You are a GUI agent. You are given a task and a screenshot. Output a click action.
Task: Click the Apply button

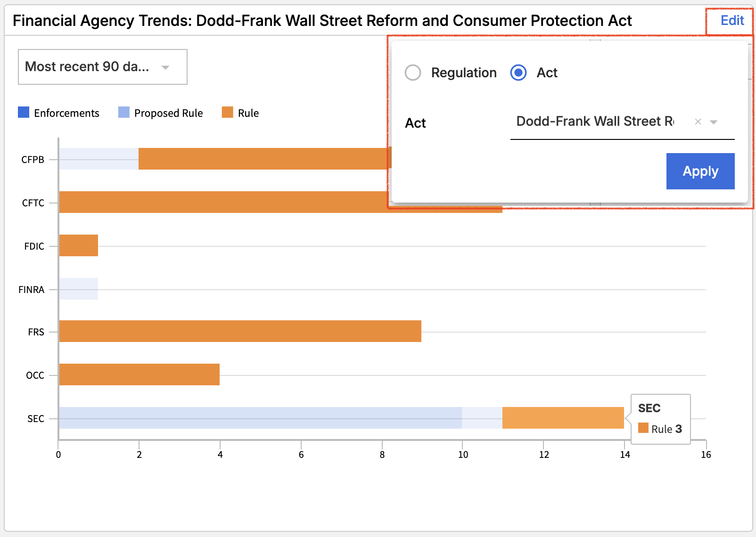pyautogui.click(x=700, y=171)
